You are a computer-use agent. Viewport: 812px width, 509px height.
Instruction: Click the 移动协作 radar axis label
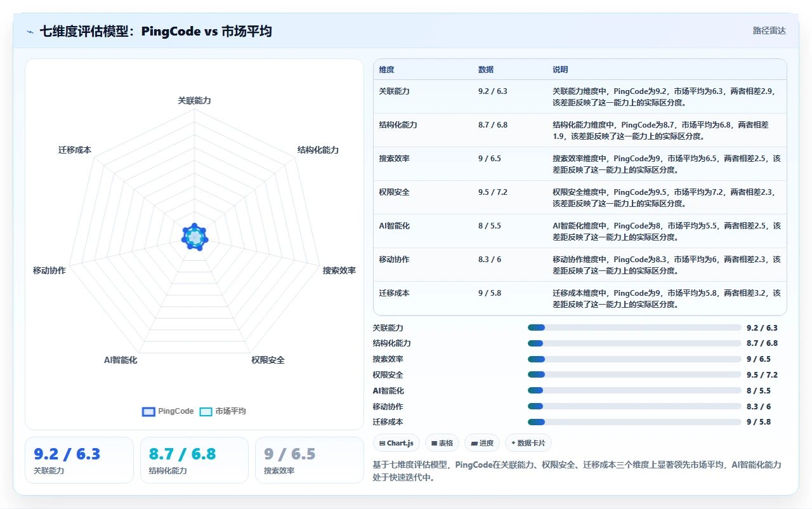(49, 271)
